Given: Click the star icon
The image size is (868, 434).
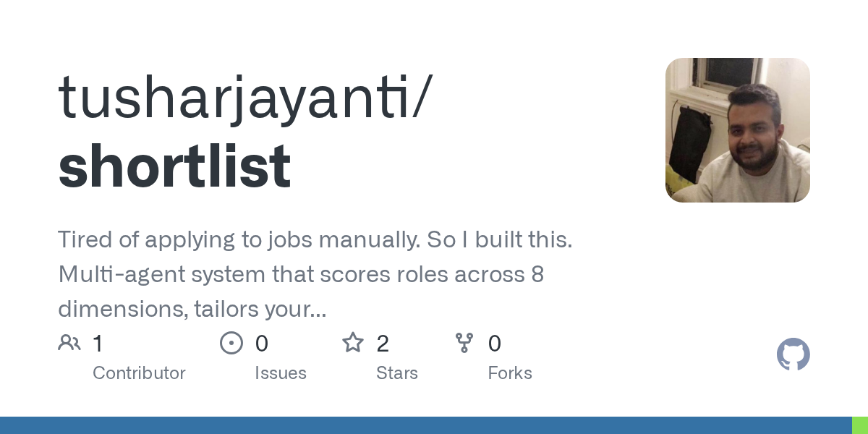Looking at the screenshot, I should [x=353, y=342].
